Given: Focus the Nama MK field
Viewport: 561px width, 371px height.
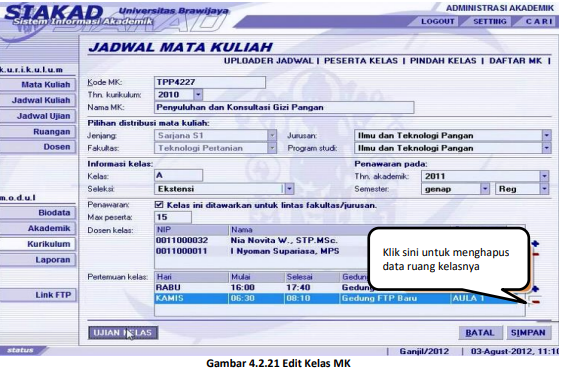Looking at the screenshot, I should pos(284,107).
